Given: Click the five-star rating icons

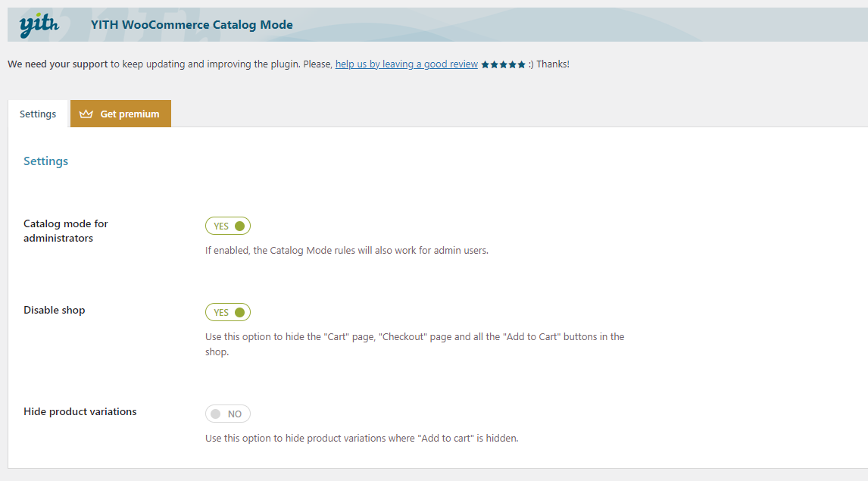Looking at the screenshot, I should (503, 64).
